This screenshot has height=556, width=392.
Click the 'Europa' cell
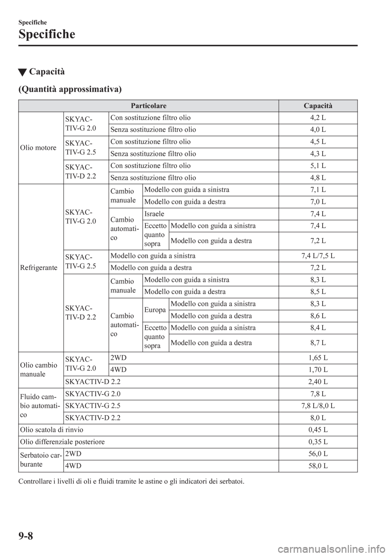pos(155,310)
